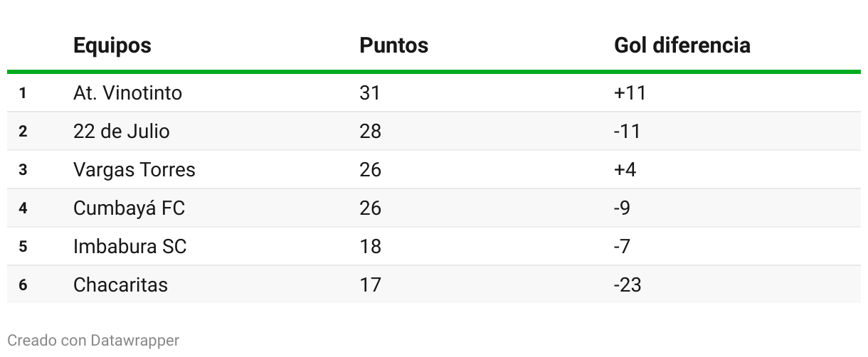Click At. Vinotinto's 31 points value
868x357 pixels.
click(x=370, y=93)
